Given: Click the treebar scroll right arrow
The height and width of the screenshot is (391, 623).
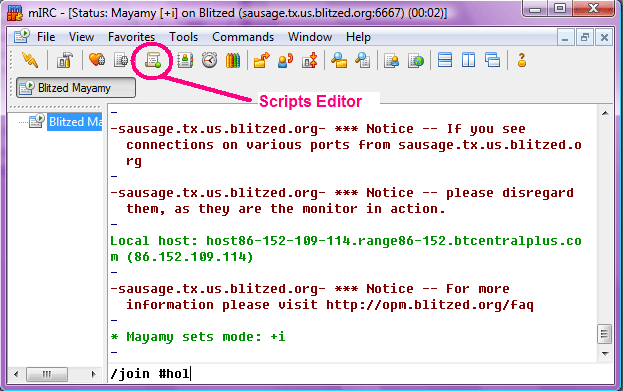Looking at the screenshot, I should 93,374.
